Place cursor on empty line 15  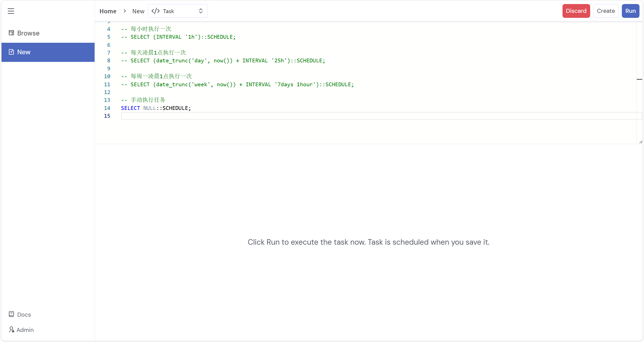click(x=252, y=116)
